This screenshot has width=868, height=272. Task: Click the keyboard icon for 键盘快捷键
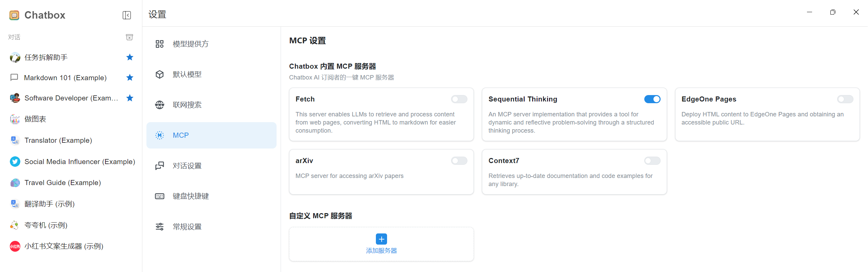click(160, 196)
